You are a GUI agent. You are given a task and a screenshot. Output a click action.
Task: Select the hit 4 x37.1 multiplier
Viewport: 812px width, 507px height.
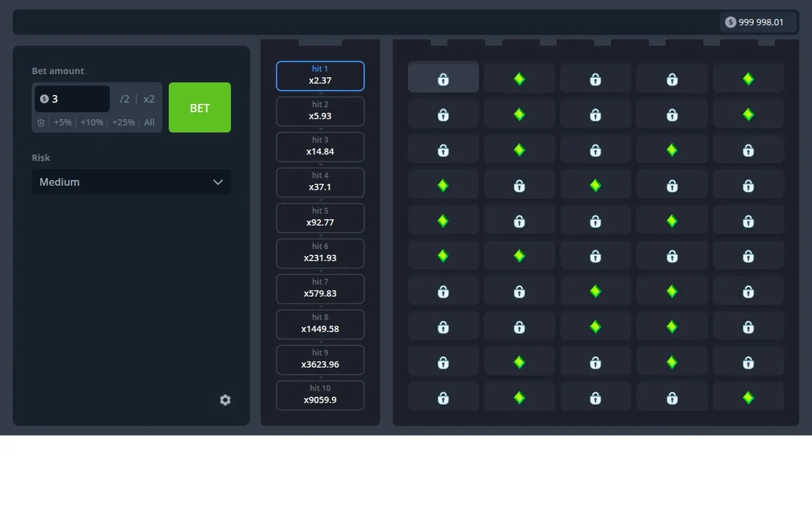tap(320, 183)
